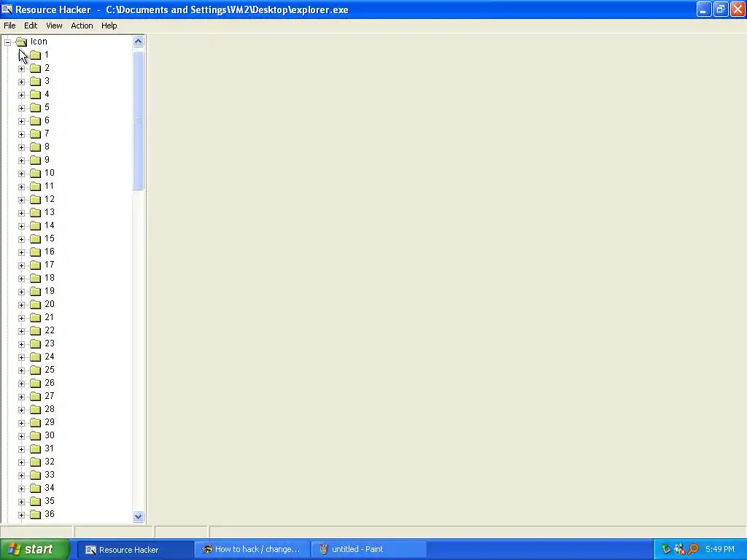The height and width of the screenshot is (560, 747).
Task: Open the View menu
Action: pyautogui.click(x=54, y=26)
